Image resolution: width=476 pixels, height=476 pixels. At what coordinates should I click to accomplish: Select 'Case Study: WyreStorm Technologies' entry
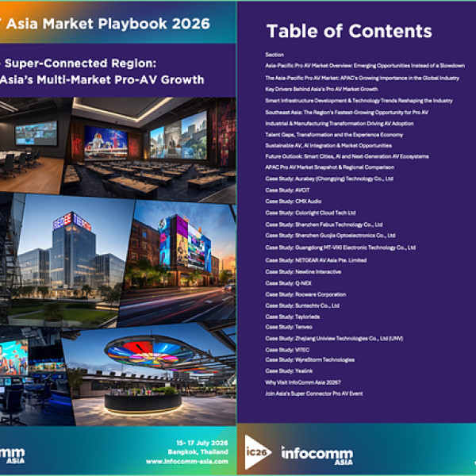[310, 359]
